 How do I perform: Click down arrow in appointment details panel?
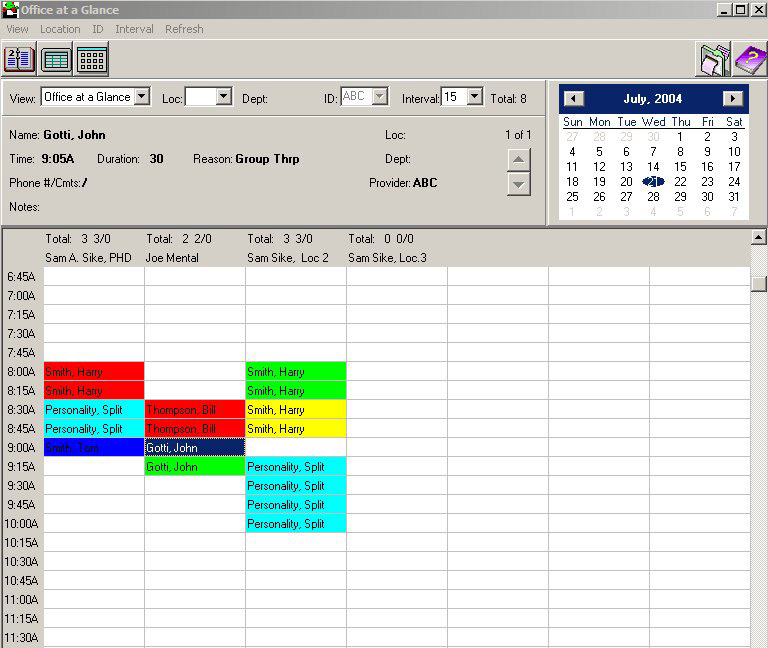(x=519, y=185)
